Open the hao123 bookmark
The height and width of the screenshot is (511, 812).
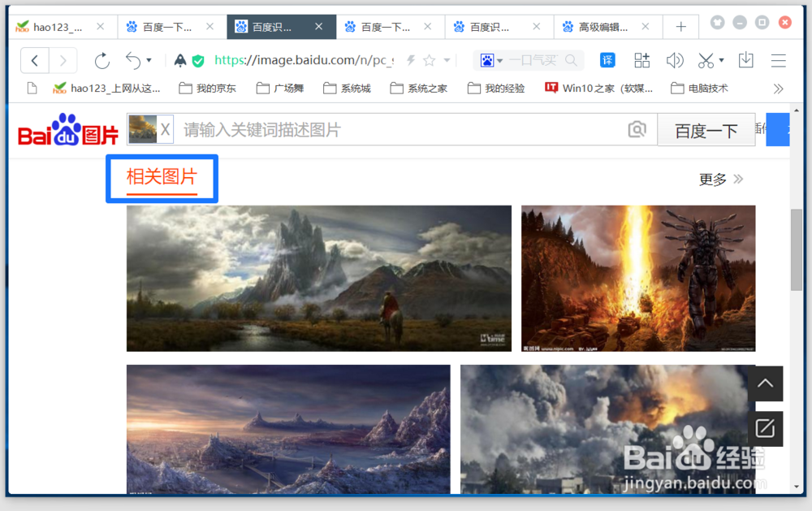pyautogui.click(x=106, y=89)
